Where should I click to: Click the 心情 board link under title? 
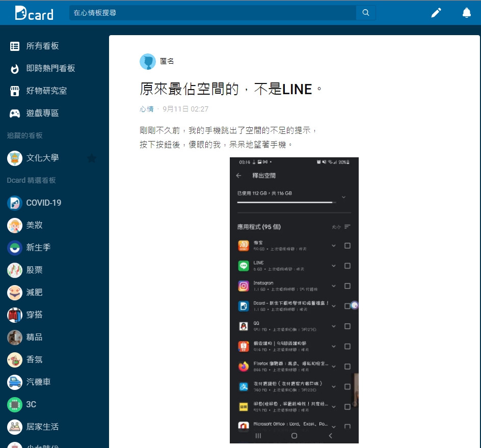(147, 109)
